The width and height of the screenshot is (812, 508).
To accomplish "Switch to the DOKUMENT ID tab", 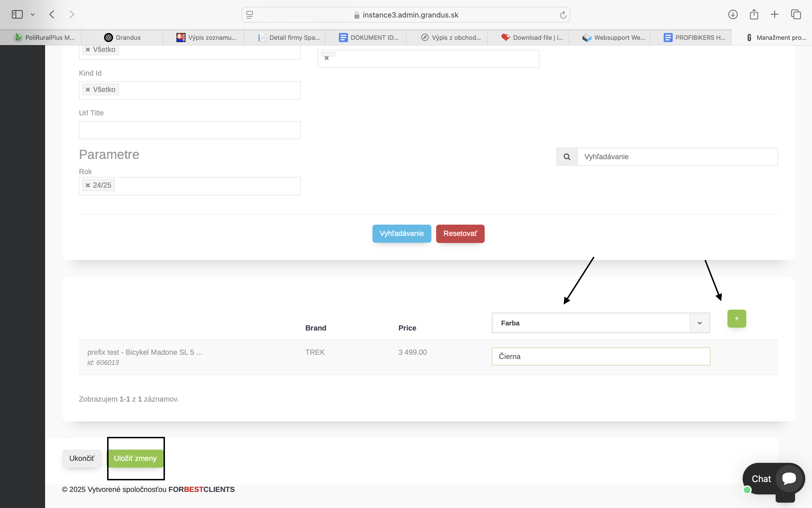I will [366, 37].
